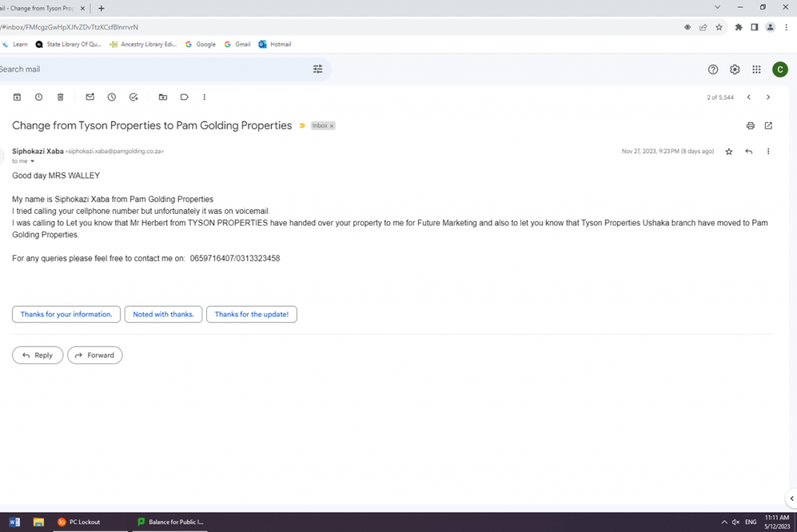Delete the email with the trash icon
This screenshot has height=532, width=797.
pyautogui.click(x=60, y=97)
